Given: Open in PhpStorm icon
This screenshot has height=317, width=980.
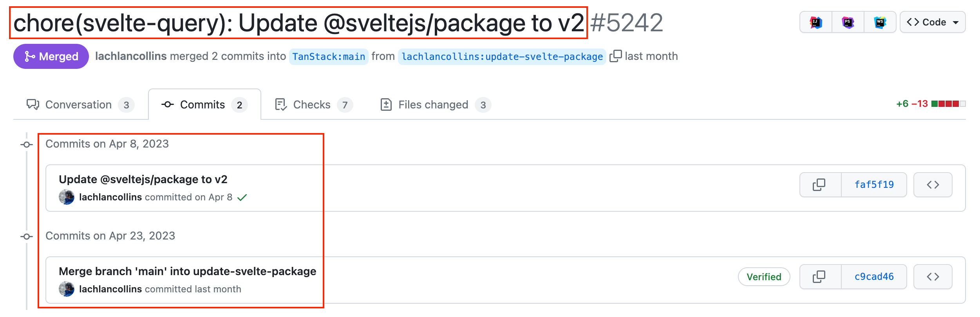Looking at the screenshot, I should tap(848, 22).
